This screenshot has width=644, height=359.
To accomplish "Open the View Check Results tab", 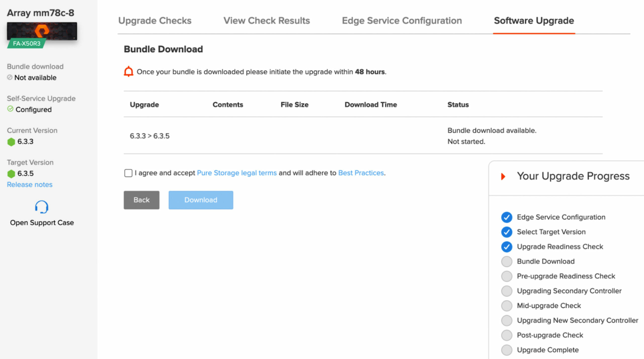I will (x=267, y=21).
